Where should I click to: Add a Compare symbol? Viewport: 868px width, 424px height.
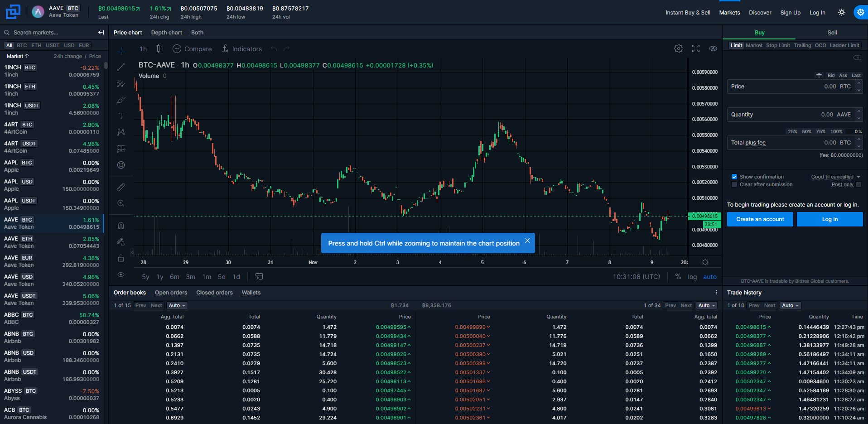click(x=192, y=49)
